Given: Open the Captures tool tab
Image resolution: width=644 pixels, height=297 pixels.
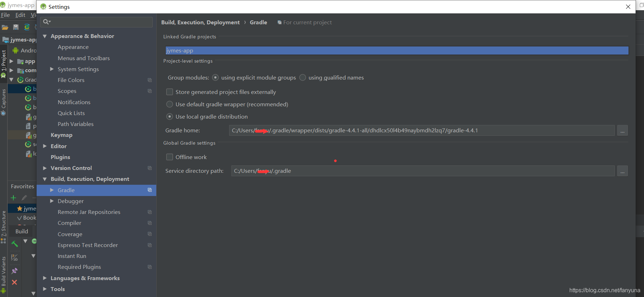Looking at the screenshot, I should point(4,102).
